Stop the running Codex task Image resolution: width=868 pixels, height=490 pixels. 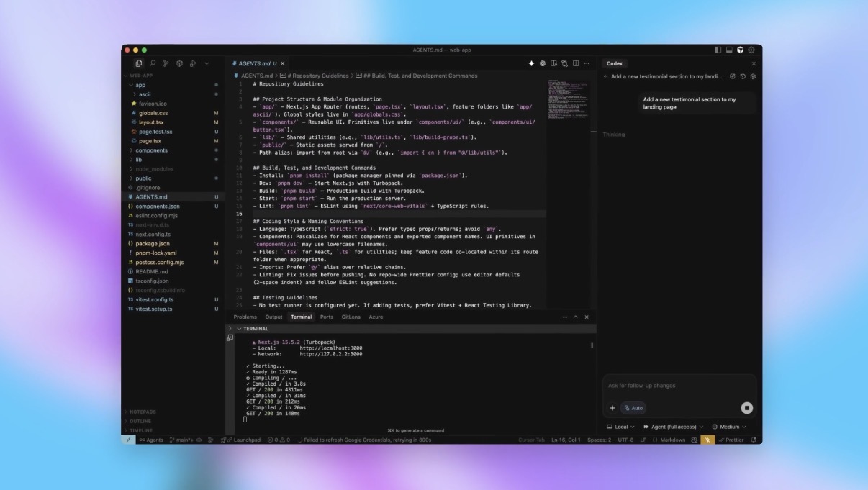(747, 408)
